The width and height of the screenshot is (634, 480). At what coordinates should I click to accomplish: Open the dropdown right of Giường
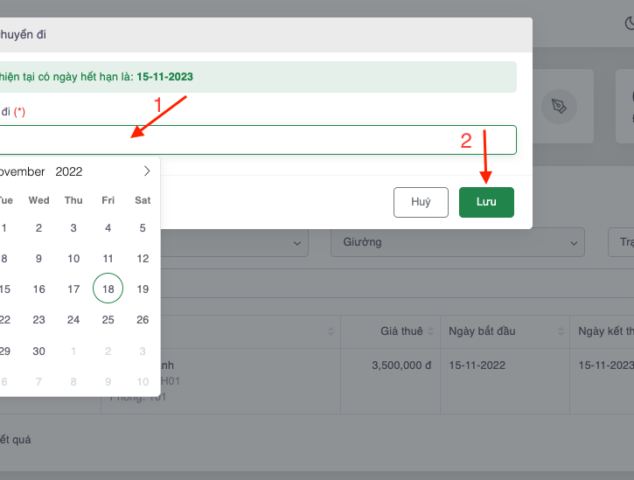(620, 242)
